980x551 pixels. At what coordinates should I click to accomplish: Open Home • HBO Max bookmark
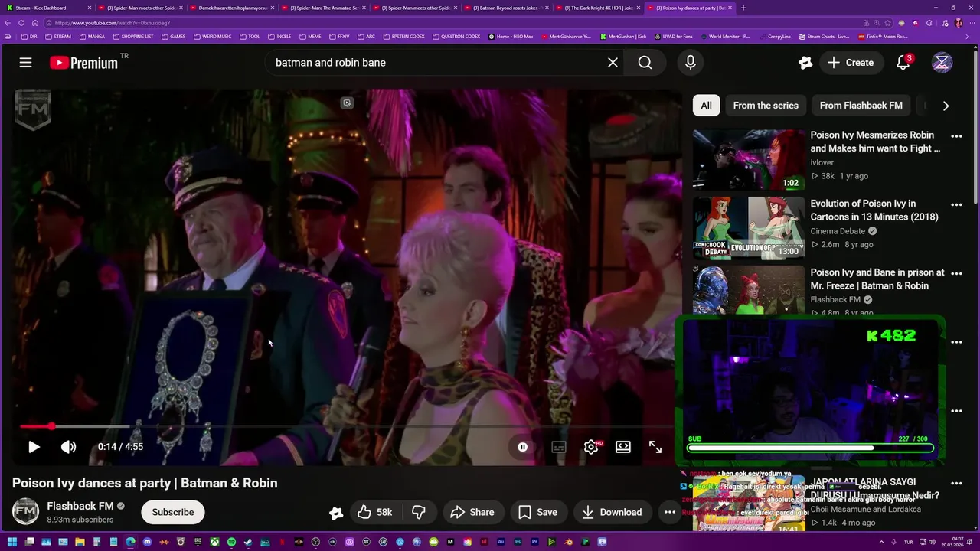click(511, 37)
